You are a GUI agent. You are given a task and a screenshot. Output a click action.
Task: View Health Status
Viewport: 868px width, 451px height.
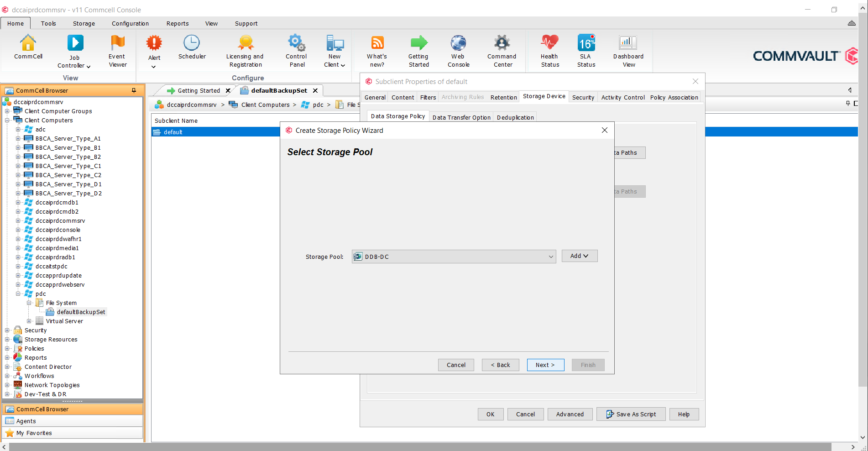click(x=550, y=51)
